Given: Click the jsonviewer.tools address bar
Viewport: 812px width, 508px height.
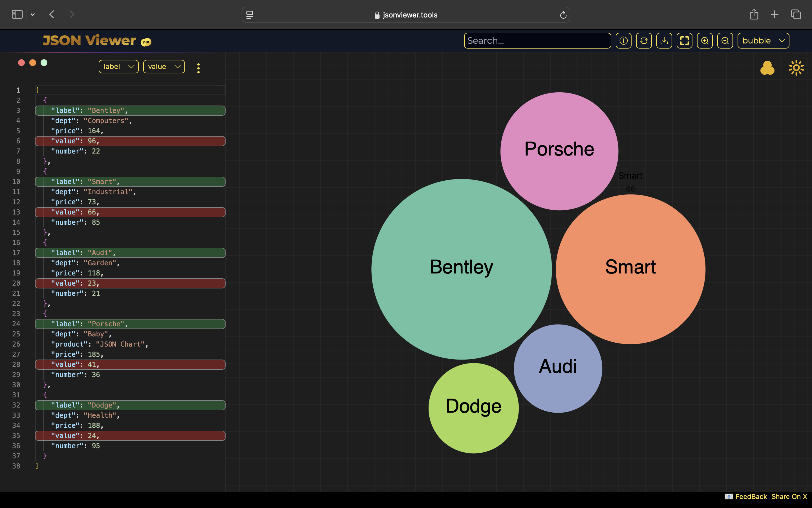Looking at the screenshot, I should pos(406,15).
